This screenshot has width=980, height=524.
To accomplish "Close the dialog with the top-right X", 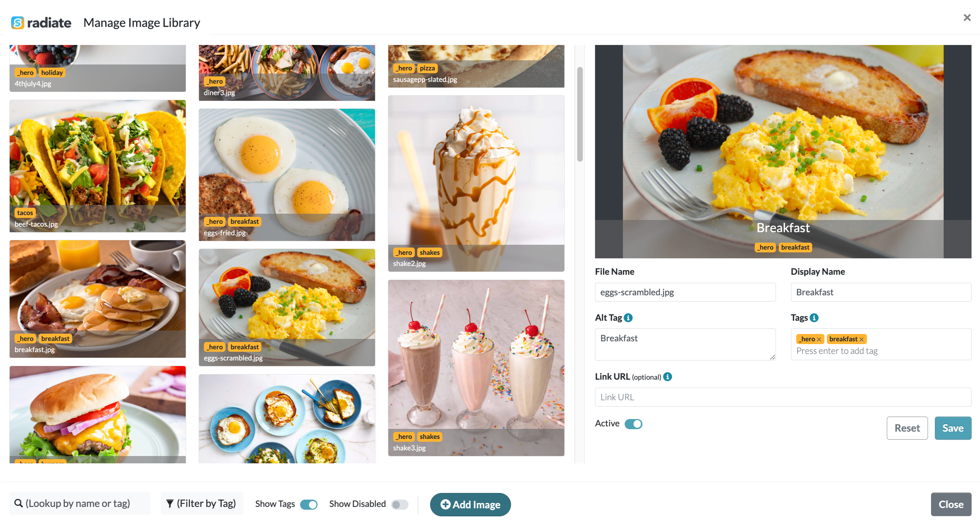I will click(x=967, y=17).
